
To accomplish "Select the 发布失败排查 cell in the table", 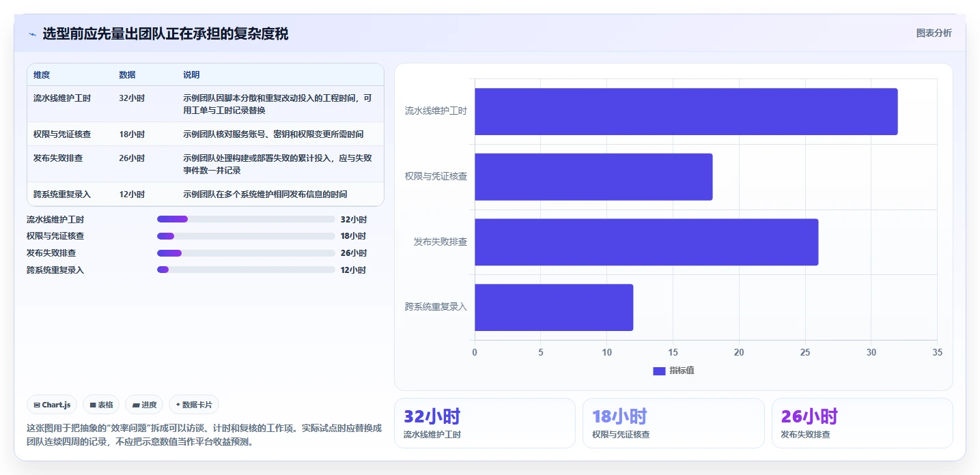I will 58,158.
